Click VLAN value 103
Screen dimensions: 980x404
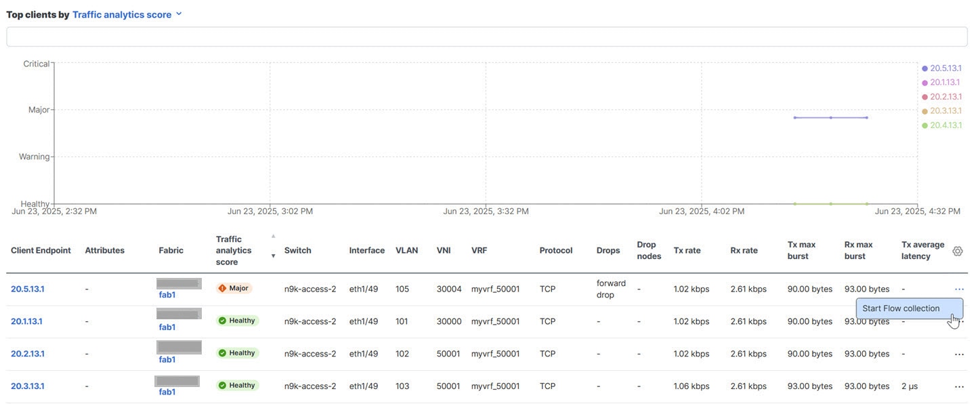point(402,386)
